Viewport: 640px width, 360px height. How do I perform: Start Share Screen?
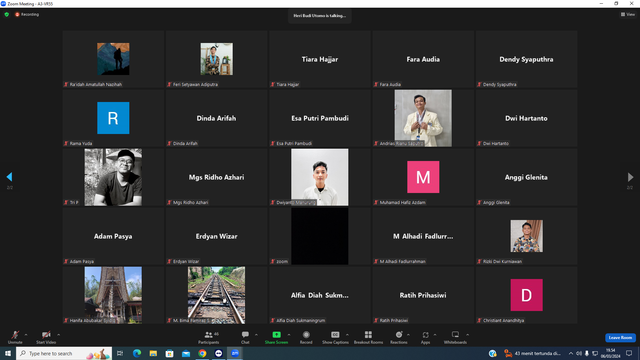pyautogui.click(x=276, y=337)
